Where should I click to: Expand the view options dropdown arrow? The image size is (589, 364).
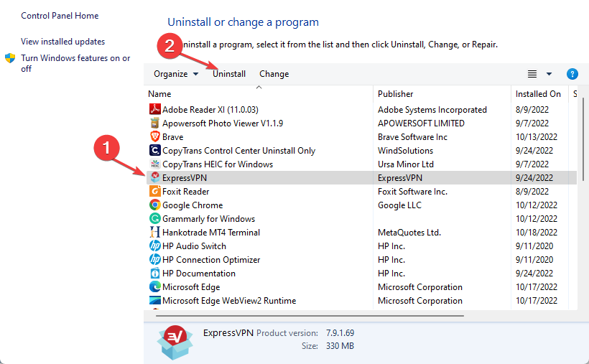[549, 74]
